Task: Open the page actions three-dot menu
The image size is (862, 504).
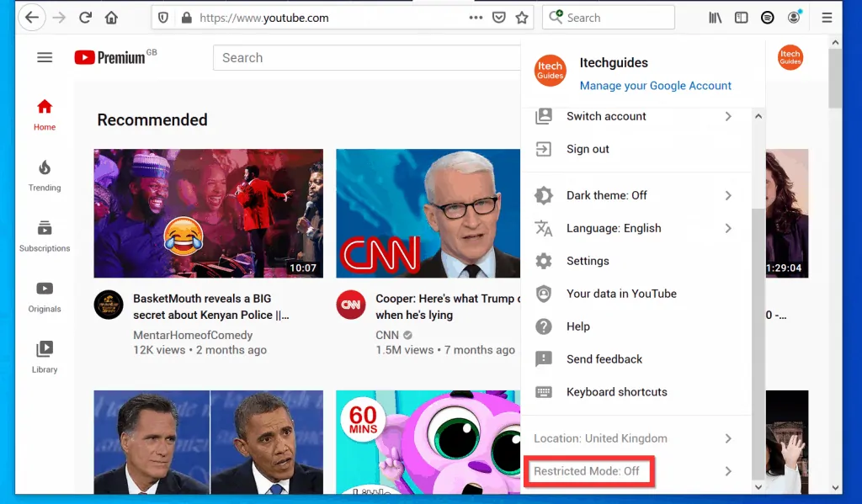Action: click(476, 18)
